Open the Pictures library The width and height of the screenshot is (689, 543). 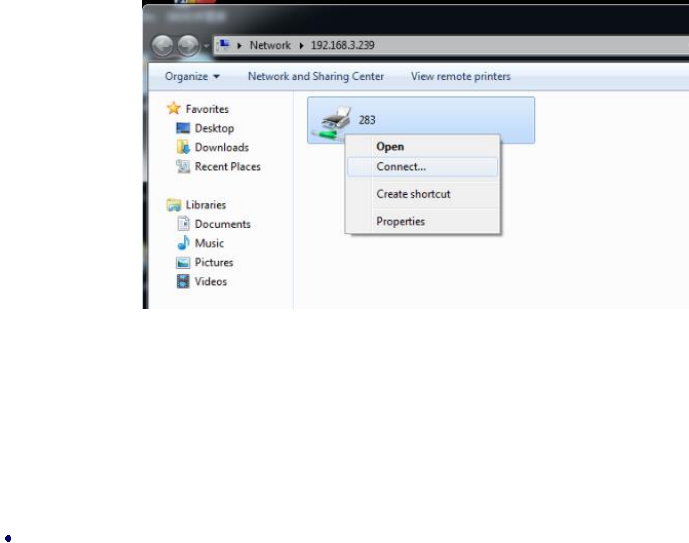coord(214,262)
